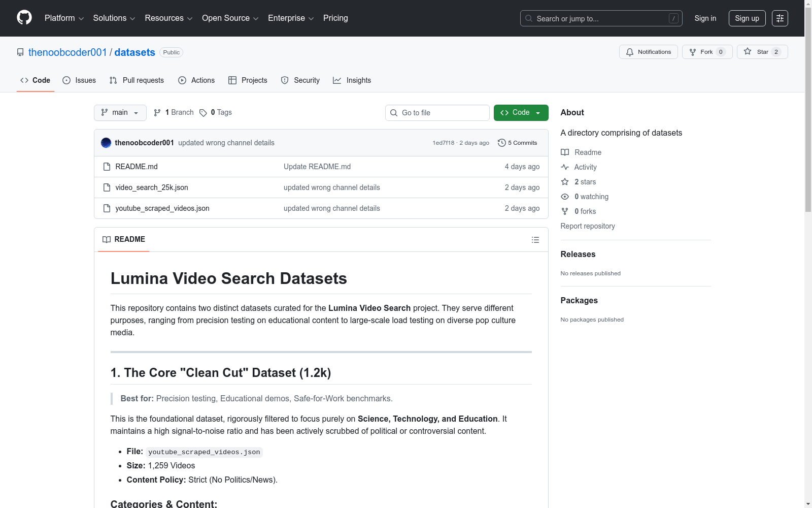
Task: Open the README outline list icon
Action: 535,240
